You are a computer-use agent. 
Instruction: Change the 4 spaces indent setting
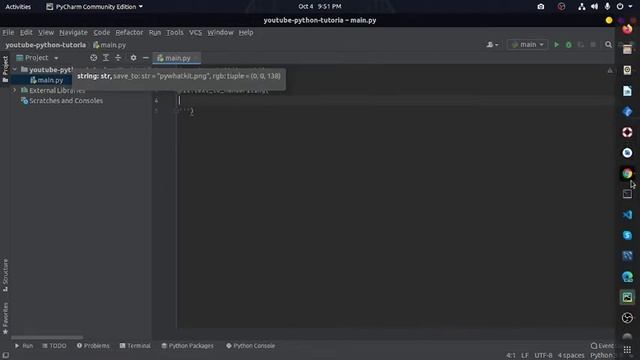(x=571, y=356)
